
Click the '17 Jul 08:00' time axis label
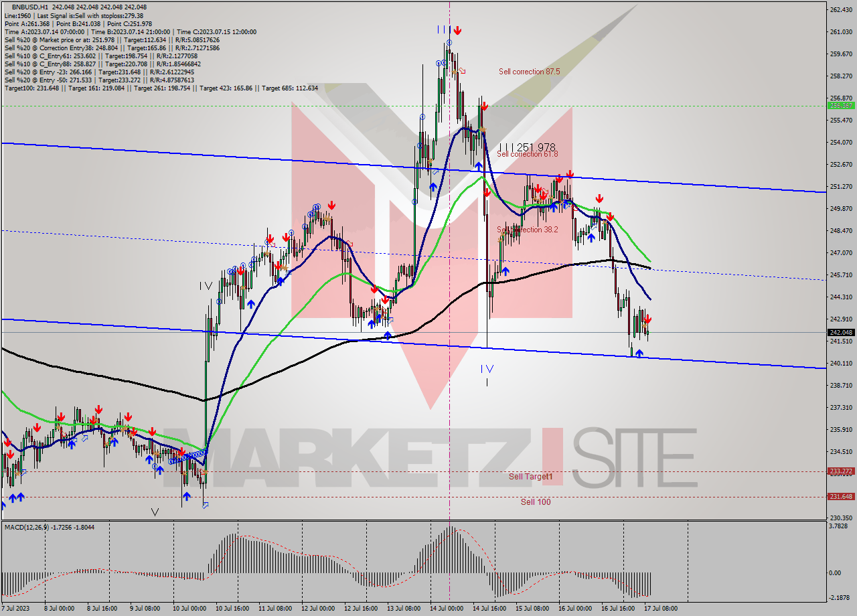661,609
